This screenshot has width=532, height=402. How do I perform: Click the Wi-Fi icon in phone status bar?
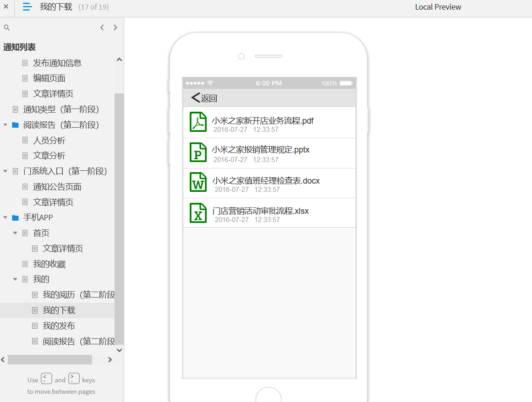coord(210,83)
